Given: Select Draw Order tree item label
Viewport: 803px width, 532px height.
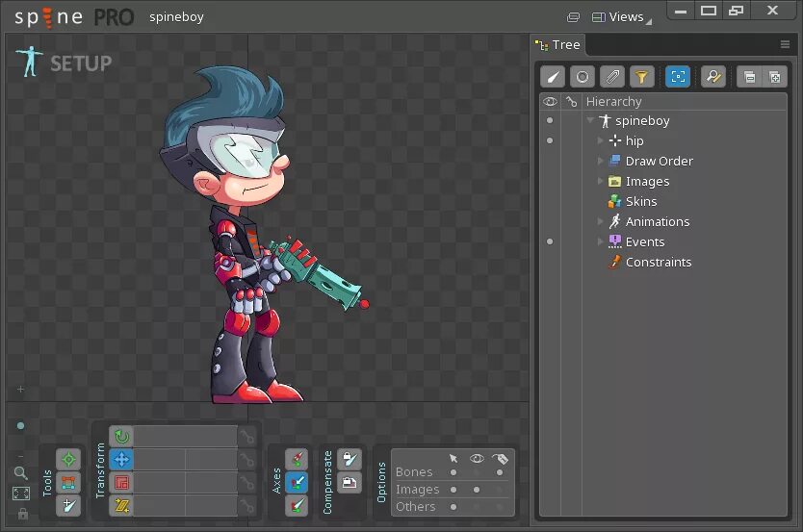Looking at the screenshot, I should (660, 161).
